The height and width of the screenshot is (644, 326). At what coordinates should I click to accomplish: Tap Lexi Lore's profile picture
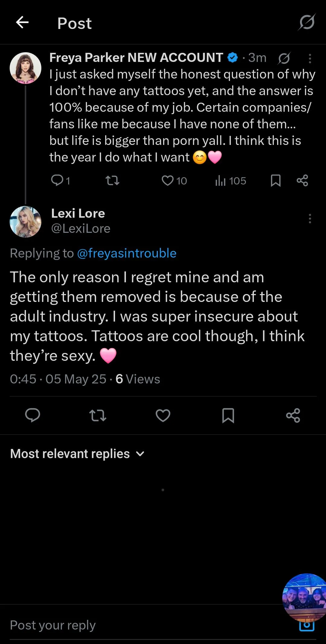pyautogui.click(x=26, y=222)
